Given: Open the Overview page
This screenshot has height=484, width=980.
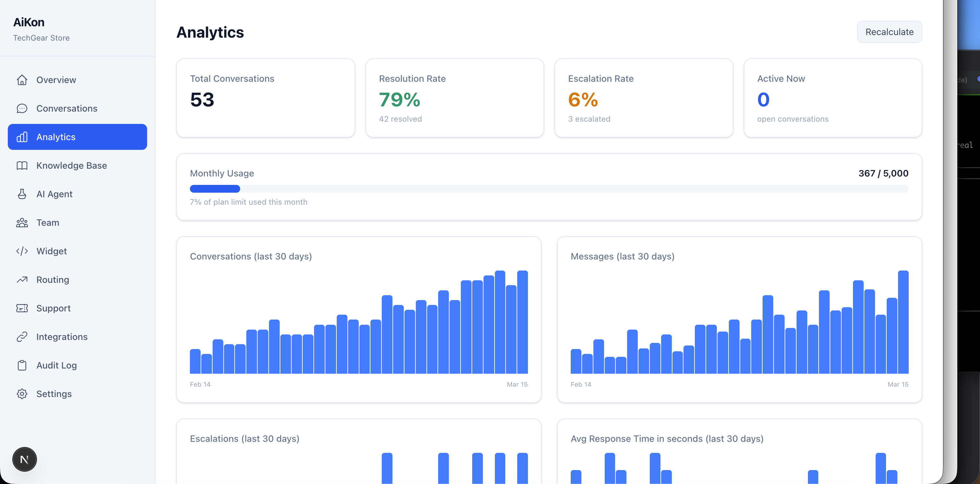Looking at the screenshot, I should click(x=77, y=79).
